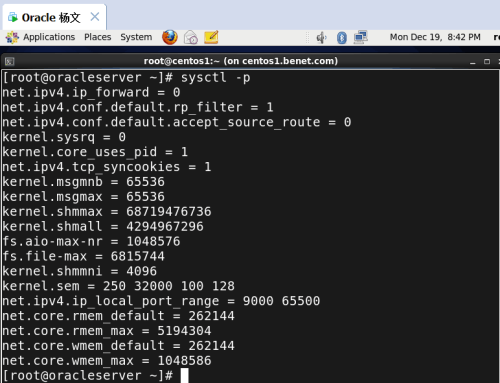Viewport: 500px width, 383px height.
Task: Click the wmem_default = 262144 line
Action: click(118, 346)
